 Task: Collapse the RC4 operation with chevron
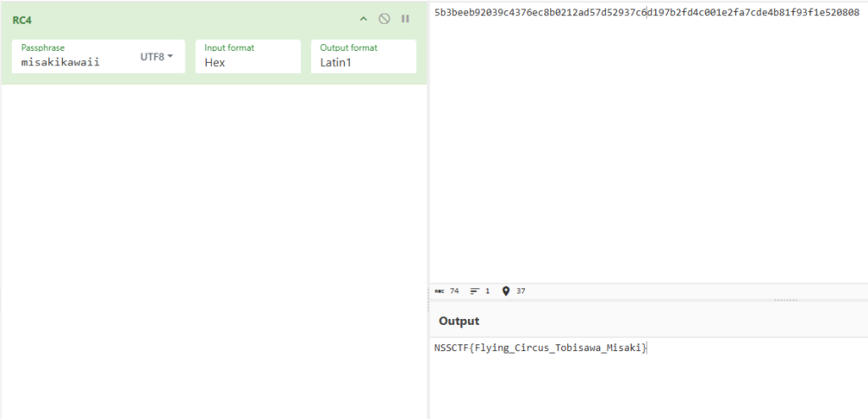point(364,19)
